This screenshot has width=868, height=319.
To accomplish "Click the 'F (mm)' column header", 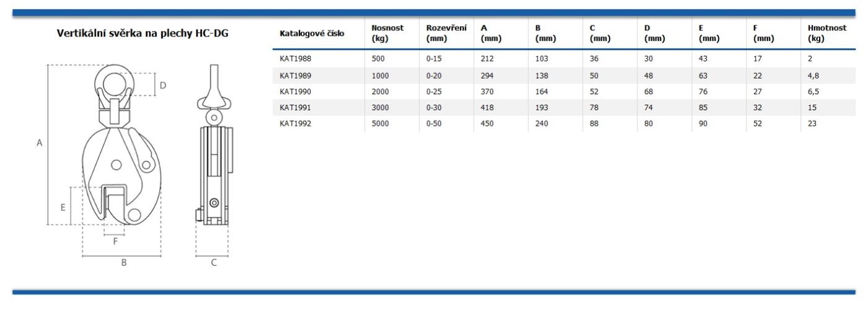I will pyautogui.click(x=764, y=33).
